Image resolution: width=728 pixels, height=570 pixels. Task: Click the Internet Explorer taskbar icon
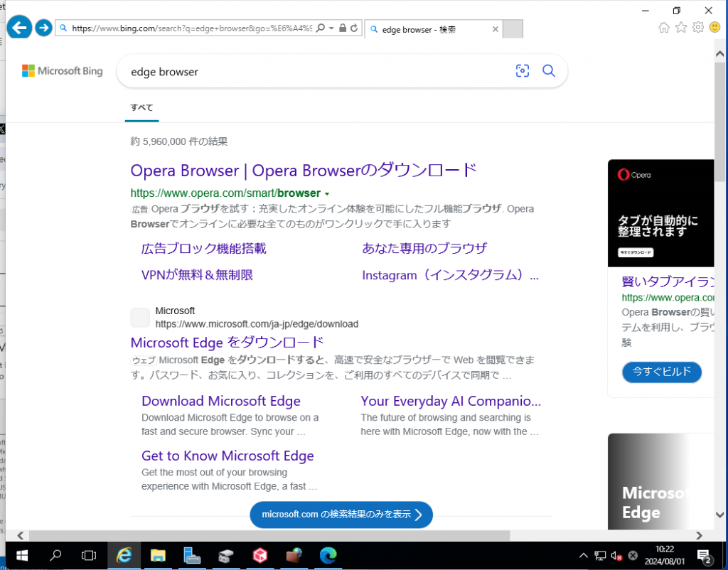[x=124, y=556]
